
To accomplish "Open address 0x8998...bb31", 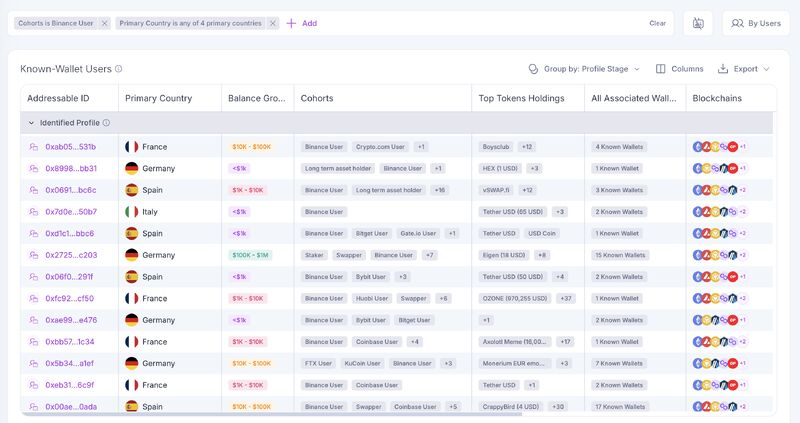I will tap(71, 168).
